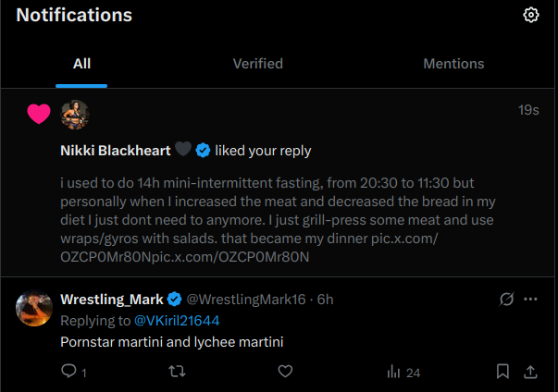The width and height of the screenshot is (558, 392).
Task: Open Wrestling_Mark display name link
Action: 111,300
